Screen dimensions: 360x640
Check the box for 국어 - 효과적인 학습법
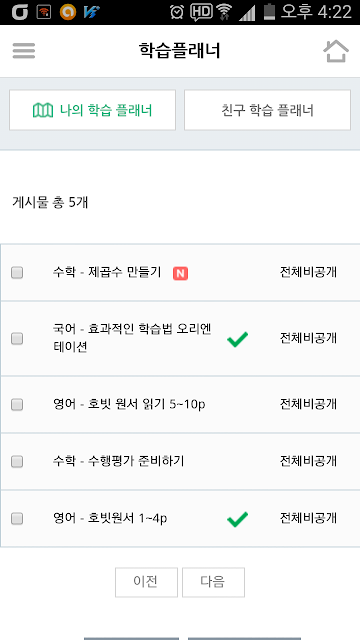point(17,339)
